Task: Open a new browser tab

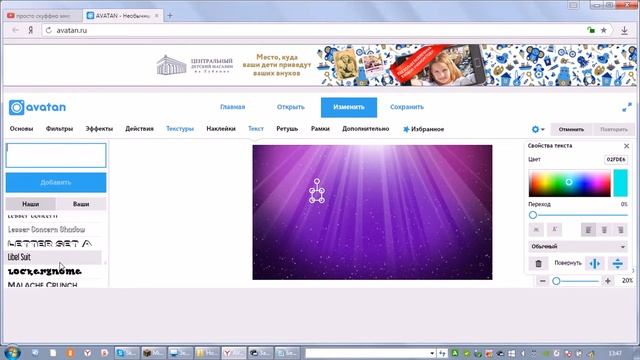Action: [x=170, y=16]
